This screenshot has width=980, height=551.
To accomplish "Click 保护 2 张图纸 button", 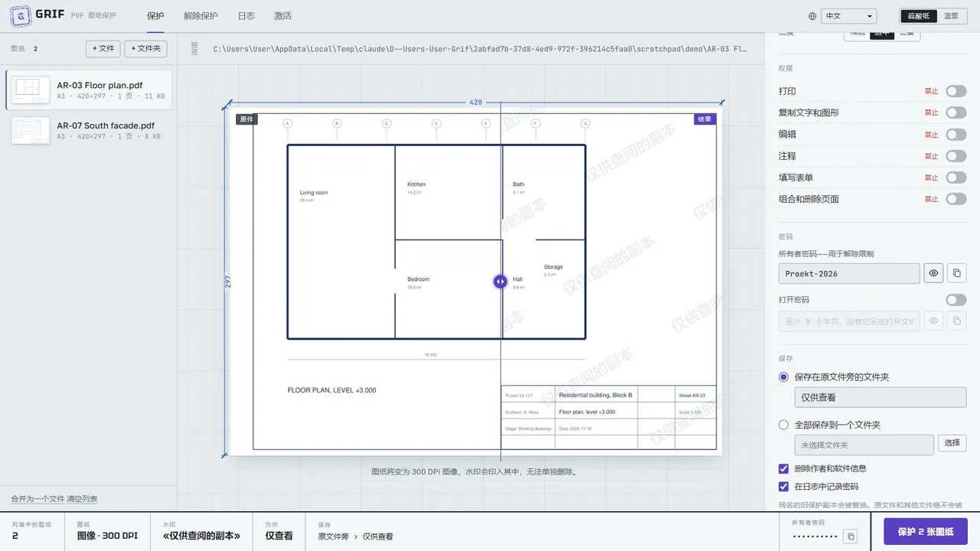I will 926,532.
